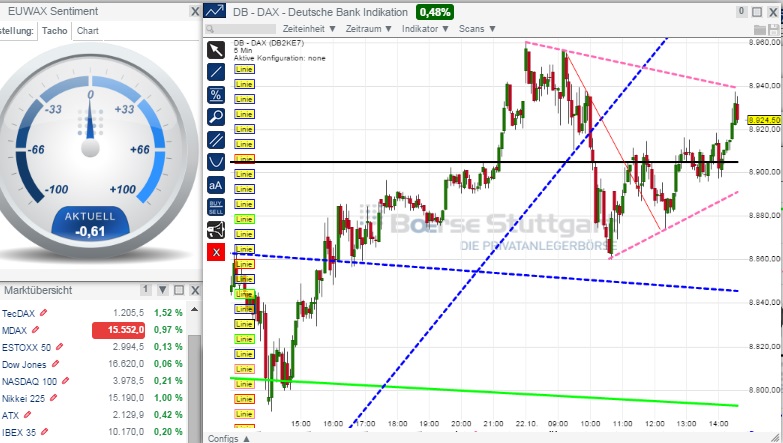Click the magnifier icon in chart search field
The width and height of the screenshot is (783, 443).
click(210, 29)
